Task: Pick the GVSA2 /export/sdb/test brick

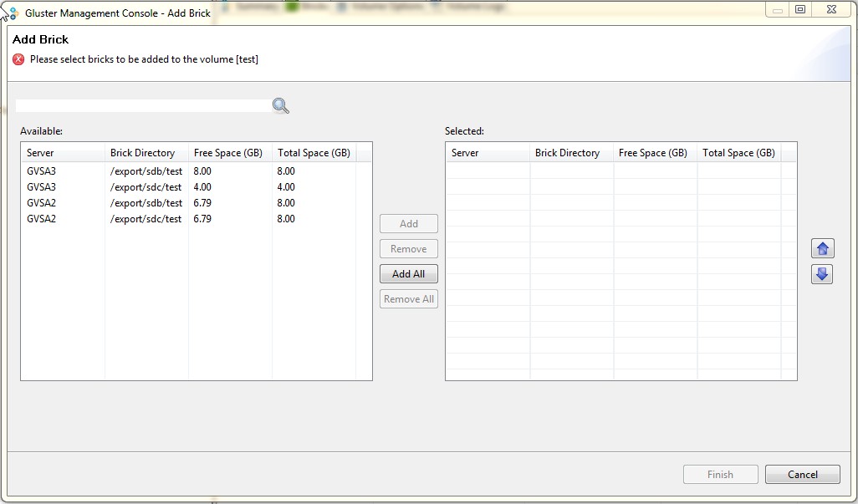Action: pyautogui.click(x=146, y=203)
